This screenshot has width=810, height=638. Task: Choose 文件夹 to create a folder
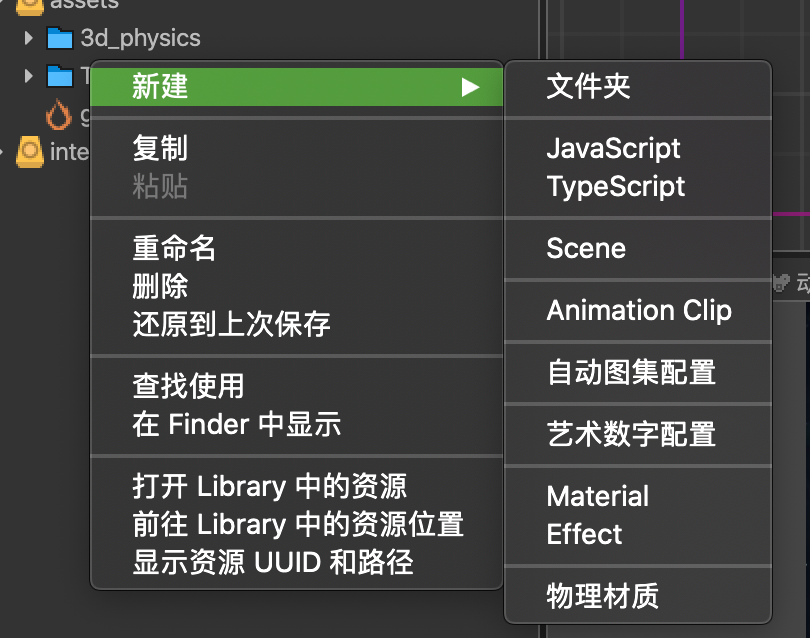(x=588, y=87)
